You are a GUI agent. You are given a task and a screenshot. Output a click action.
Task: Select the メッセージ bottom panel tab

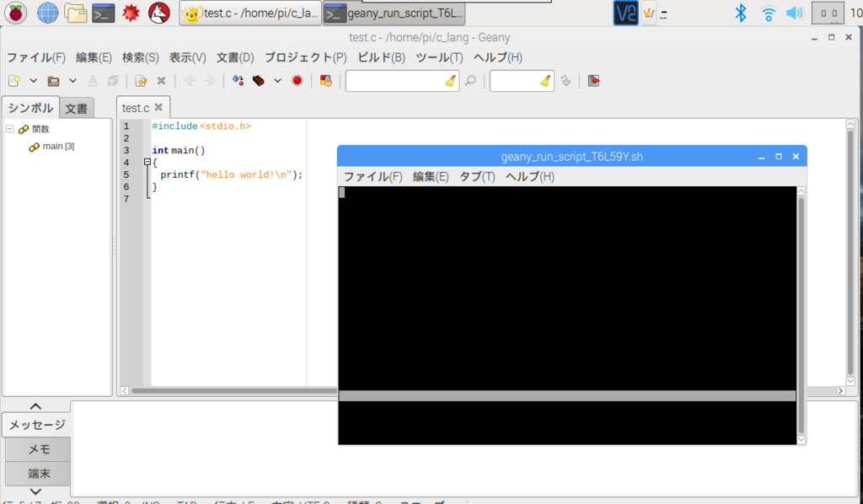click(37, 425)
